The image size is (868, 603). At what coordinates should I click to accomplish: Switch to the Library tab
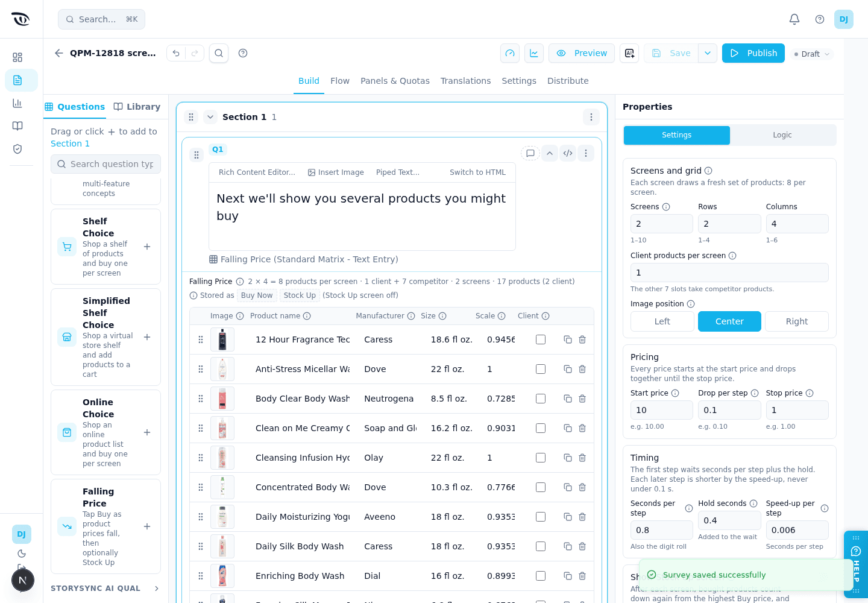[137, 107]
